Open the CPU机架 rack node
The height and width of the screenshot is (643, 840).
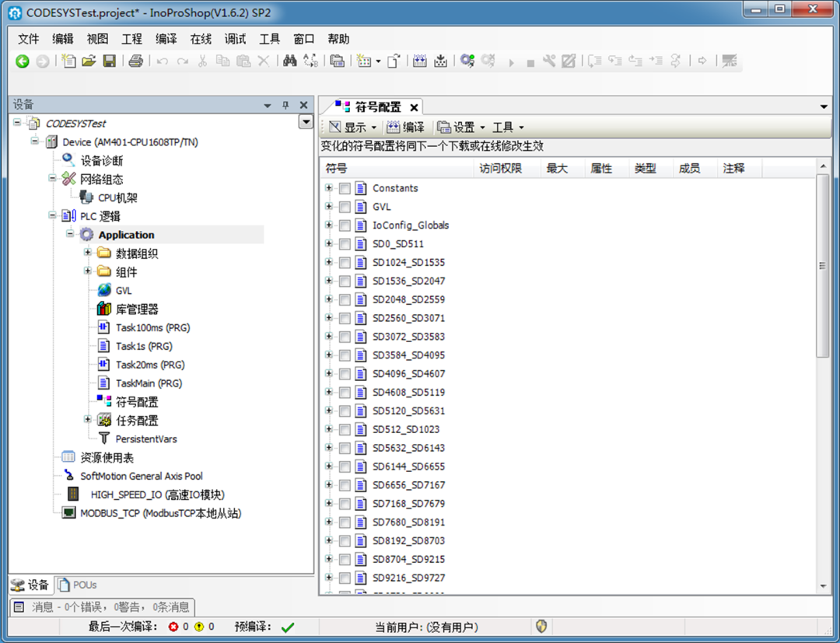[x=117, y=197]
